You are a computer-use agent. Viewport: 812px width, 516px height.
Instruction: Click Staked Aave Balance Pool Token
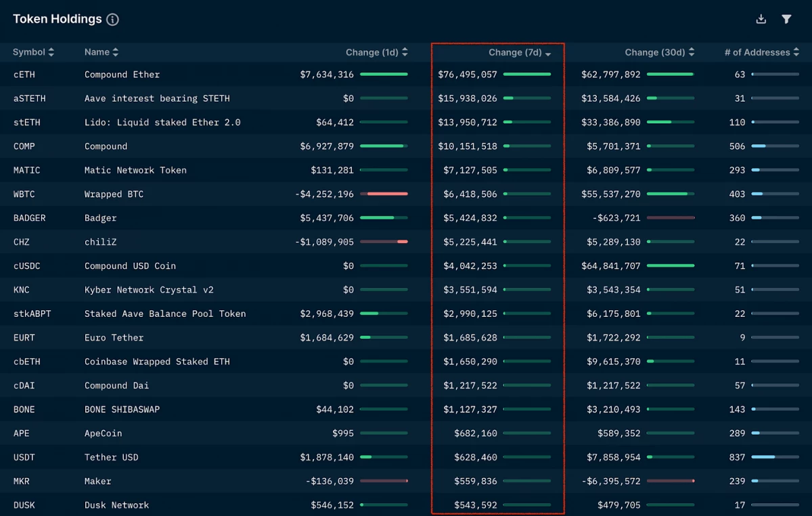click(166, 314)
